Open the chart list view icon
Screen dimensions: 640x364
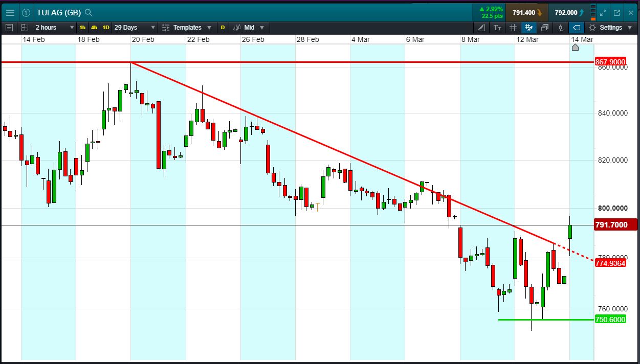click(x=9, y=28)
